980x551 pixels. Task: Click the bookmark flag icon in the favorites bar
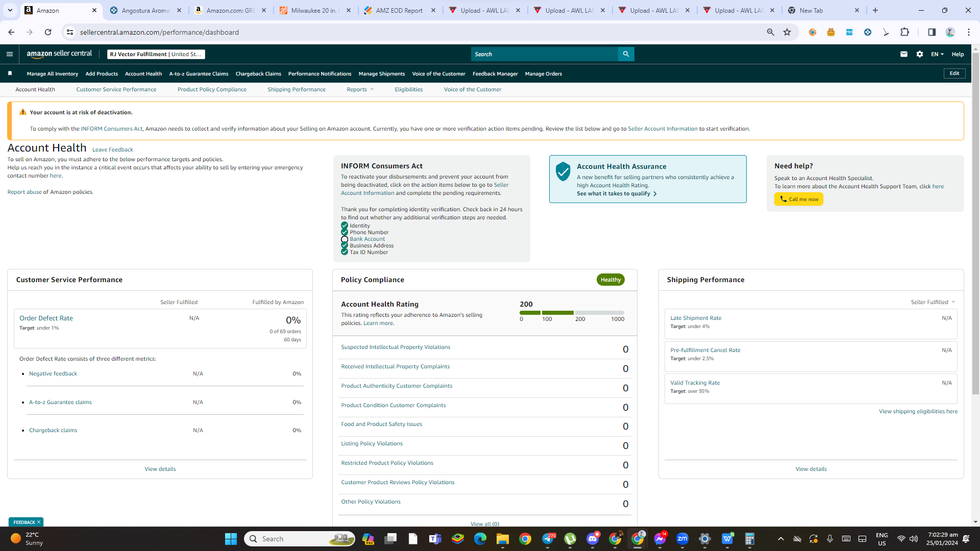[10, 73]
